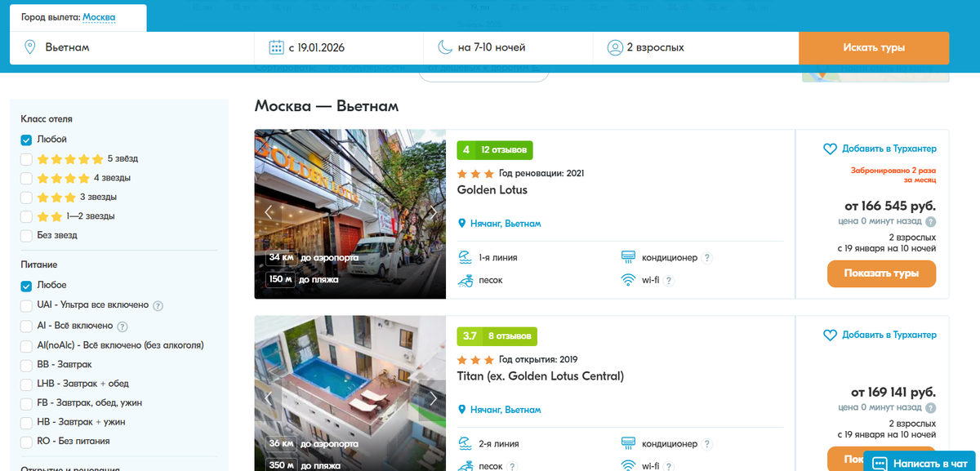Viewport: 980px width, 471px height.
Task: Uncheck Любое under Питание
Action: point(26,286)
